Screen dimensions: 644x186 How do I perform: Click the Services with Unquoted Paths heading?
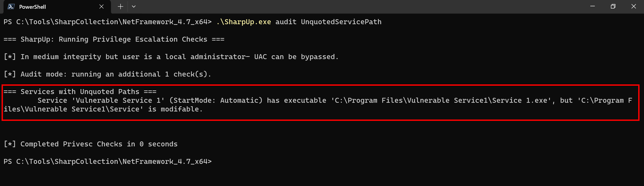pos(80,92)
